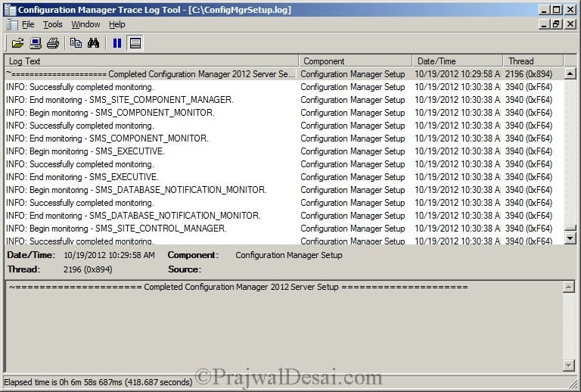
Task: Open the Tools menu
Action: pos(53,24)
